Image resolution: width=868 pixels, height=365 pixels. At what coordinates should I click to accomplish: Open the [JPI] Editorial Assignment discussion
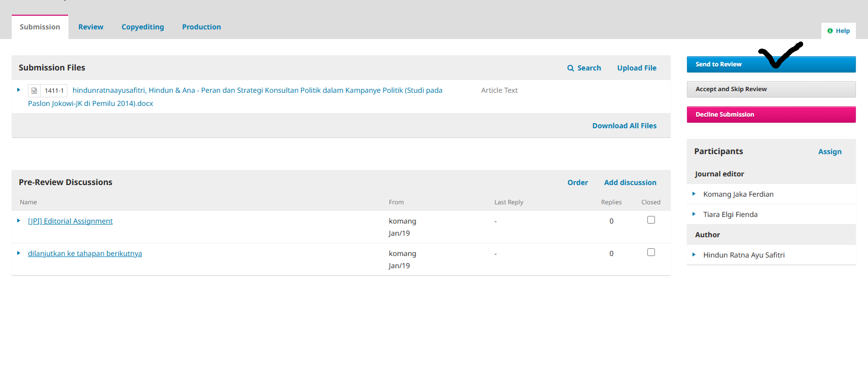click(x=71, y=221)
